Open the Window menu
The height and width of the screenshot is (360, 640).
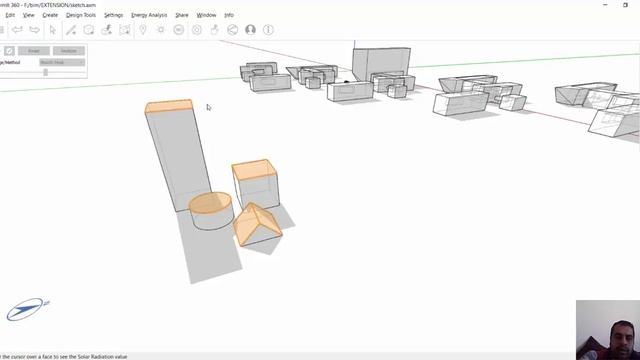206,15
